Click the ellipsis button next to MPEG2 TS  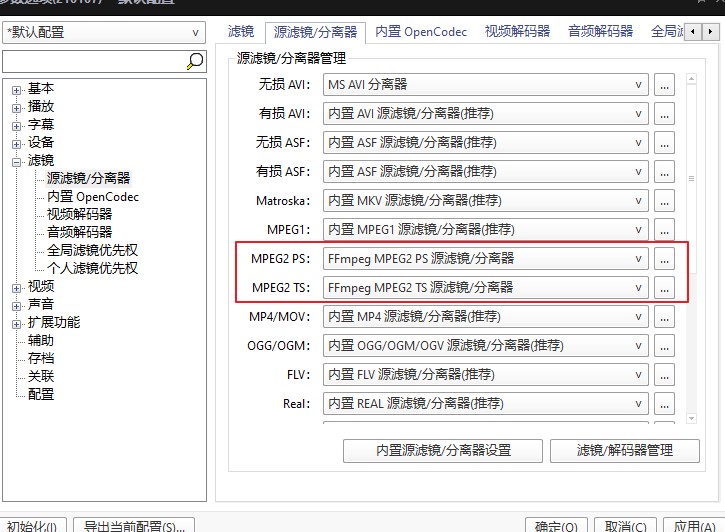(665, 288)
